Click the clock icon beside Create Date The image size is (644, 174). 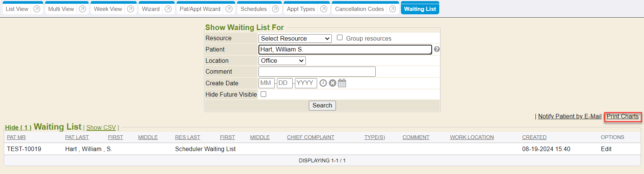click(323, 83)
